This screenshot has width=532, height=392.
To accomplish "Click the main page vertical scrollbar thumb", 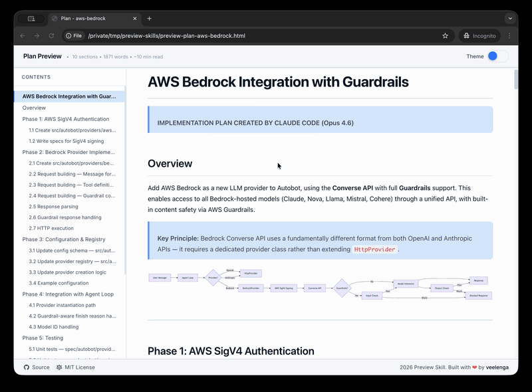I will 516,79.
